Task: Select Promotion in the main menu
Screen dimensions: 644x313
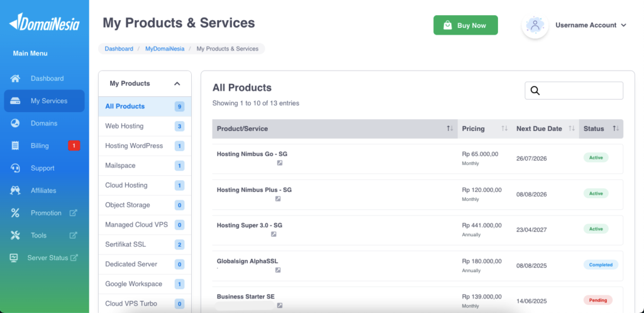Action: point(45,213)
